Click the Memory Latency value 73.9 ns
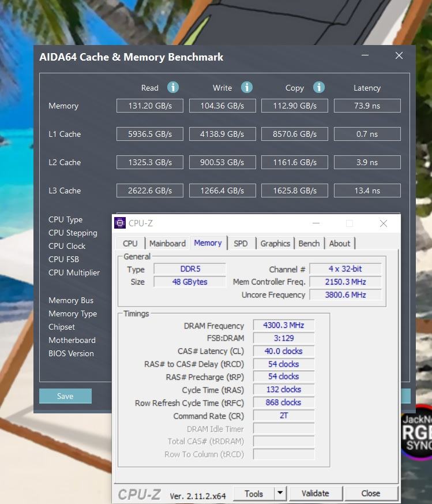Image resolution: width=432 pixels, height=504 pixels. [x=367, y=106]
